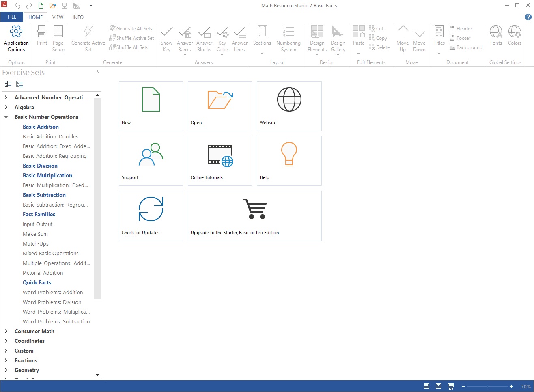Click the Help lightbulb tile
The width and height of the screenshot is (534, 392).
coord(289,161)
